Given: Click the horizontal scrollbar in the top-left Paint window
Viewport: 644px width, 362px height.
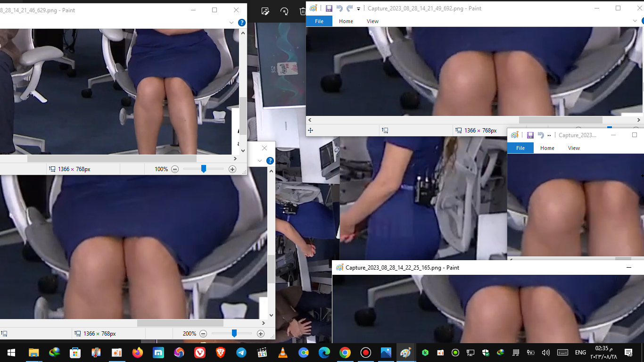Looking at the screenshot, I should pyautogui.click(x=111, y=159).
